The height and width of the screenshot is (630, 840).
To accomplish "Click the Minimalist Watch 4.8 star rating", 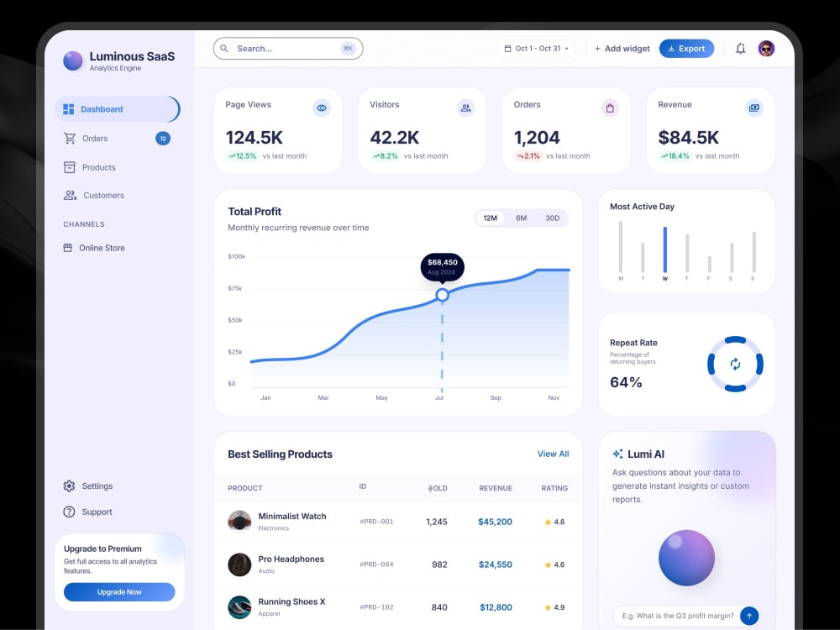I will click(554, 522).
